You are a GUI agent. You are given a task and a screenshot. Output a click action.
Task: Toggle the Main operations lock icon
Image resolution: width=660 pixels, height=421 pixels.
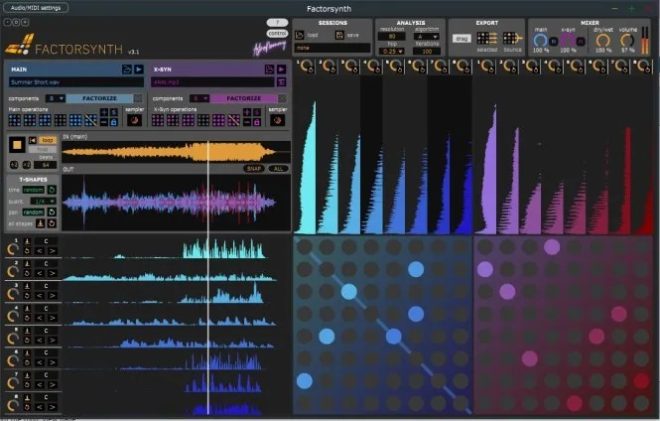pos(113,122)
